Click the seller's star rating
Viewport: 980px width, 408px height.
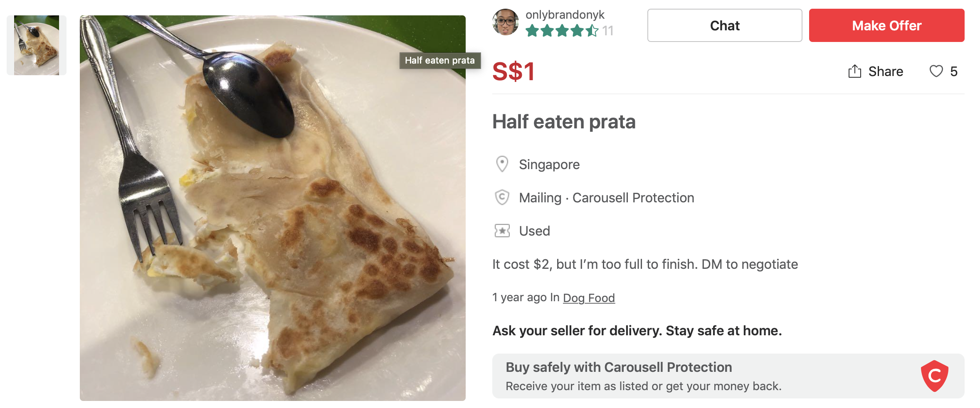(x=562, y=31)
